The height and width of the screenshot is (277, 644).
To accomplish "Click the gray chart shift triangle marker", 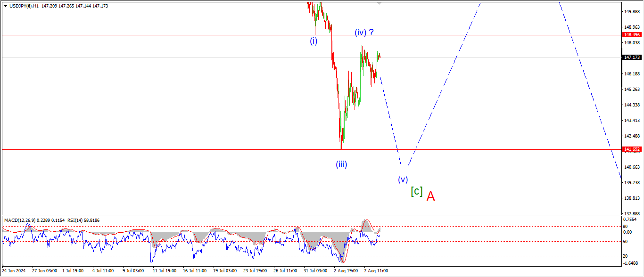I will pyautogui.click(x=379, y=3).
